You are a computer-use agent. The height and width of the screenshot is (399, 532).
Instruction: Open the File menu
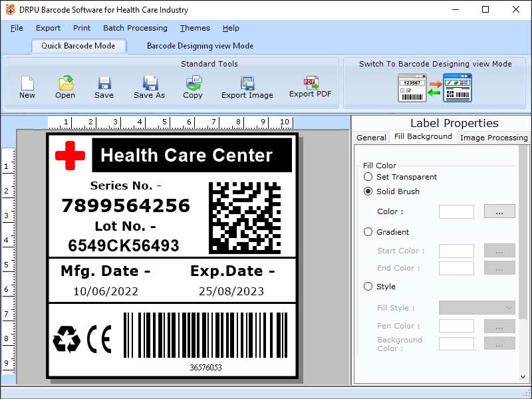[x=16, y=28]
